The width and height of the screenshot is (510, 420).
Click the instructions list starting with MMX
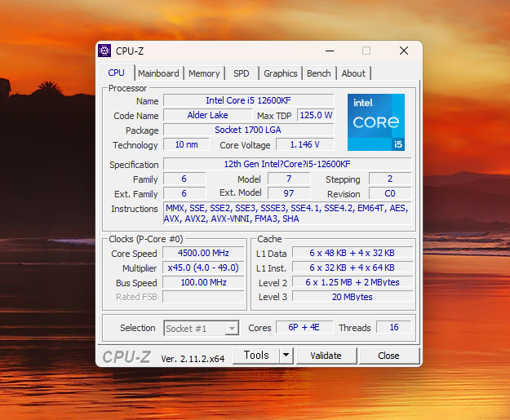(x=287, y=213)
